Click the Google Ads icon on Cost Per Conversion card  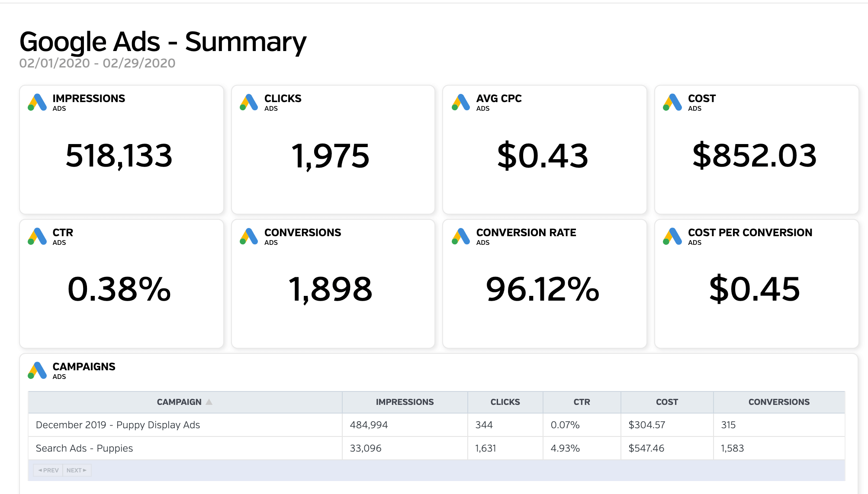[671, 237]
